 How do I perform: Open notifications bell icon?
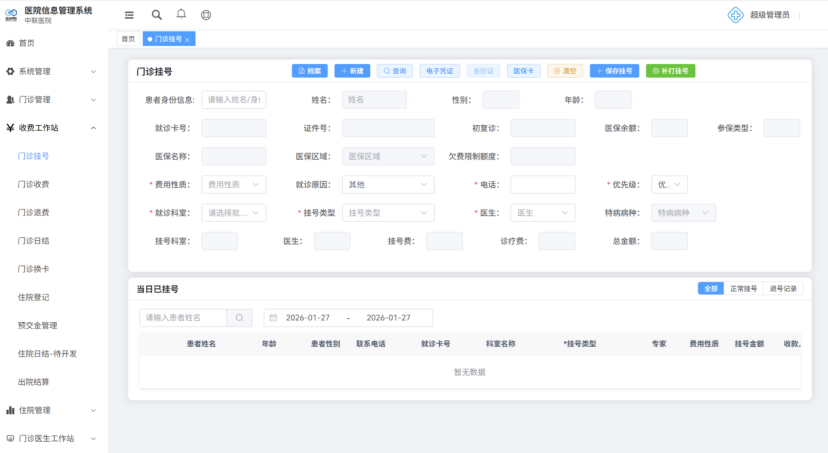181,15
